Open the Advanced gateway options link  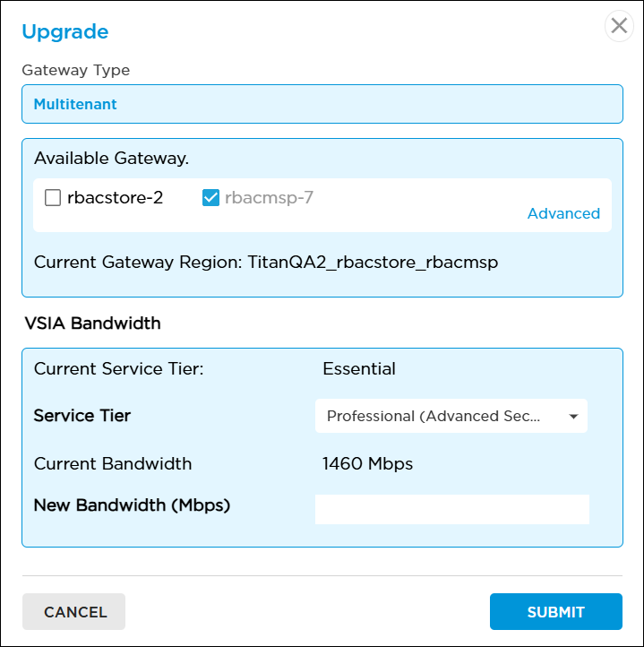pos(563,213)
